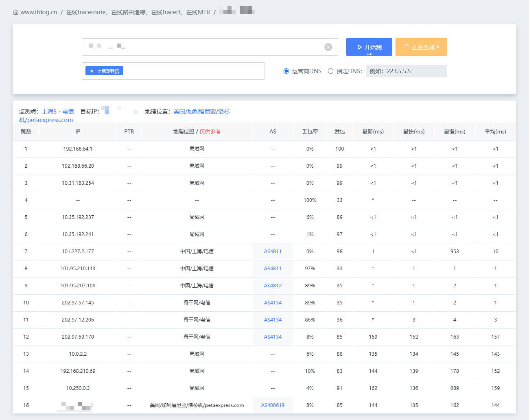Click the 地理位置 column header

click(197, 131)
